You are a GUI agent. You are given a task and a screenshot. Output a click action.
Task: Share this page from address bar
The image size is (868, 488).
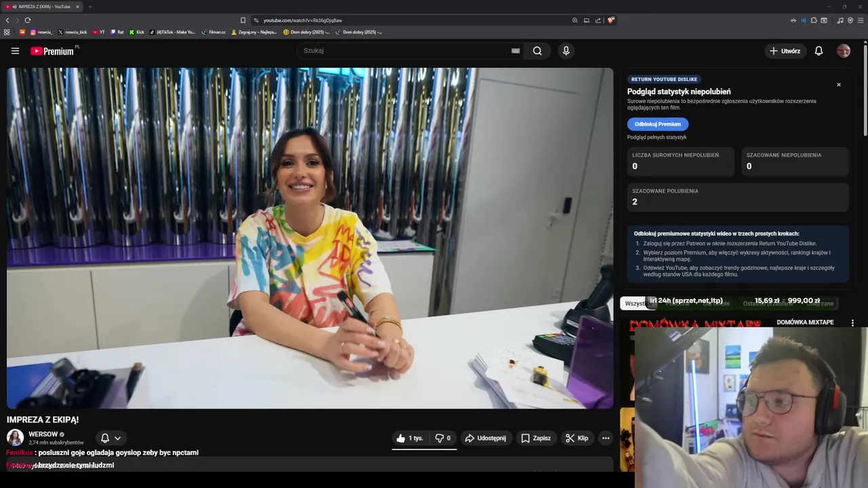(598, 20)
